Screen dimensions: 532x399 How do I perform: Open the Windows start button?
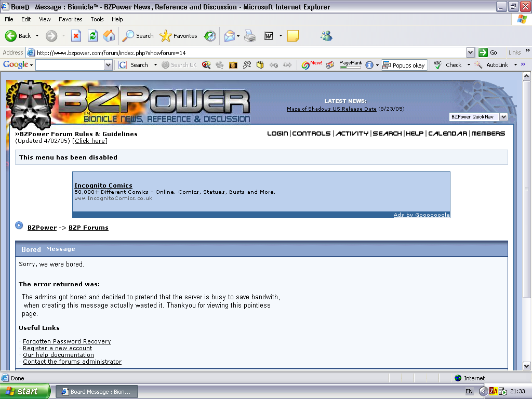click(x=25, y=392)
